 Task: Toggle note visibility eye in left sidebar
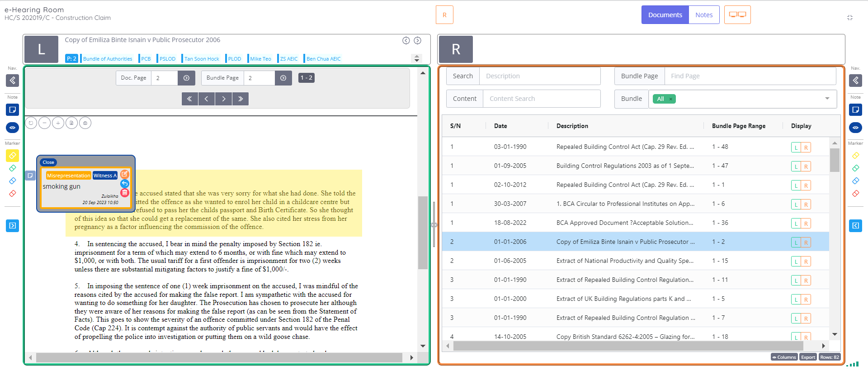[12, 128]
